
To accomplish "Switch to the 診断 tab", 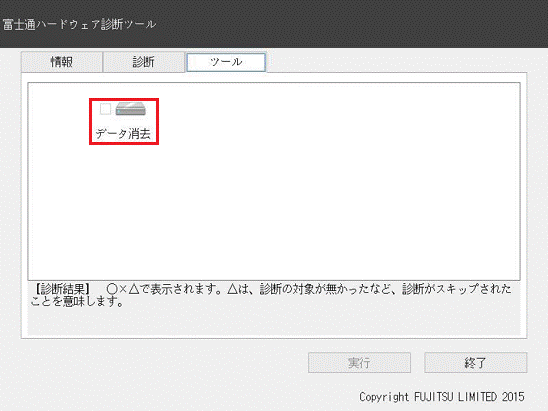I will click(x=144, y=62).
